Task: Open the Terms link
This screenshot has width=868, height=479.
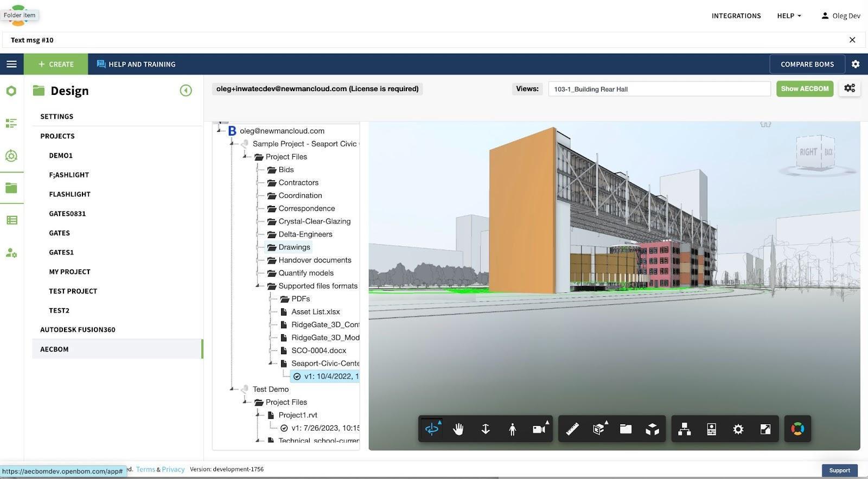Action: click(x=145, y=469)
